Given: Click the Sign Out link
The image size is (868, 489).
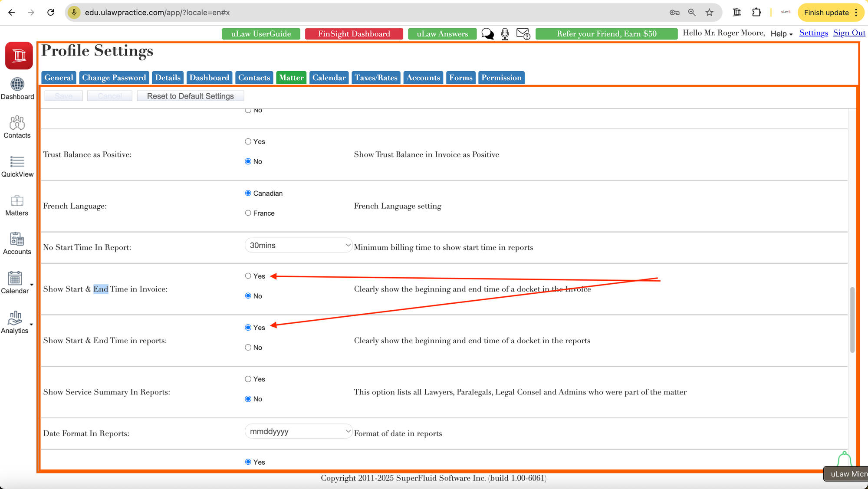Looking at the screenshot, I should point(849,33).
